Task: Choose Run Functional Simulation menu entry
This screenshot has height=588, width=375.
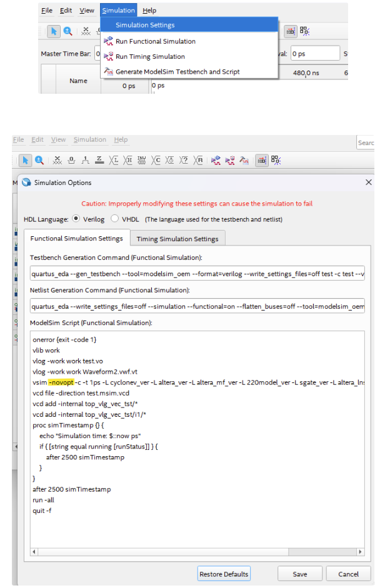Action: click(x=155, y=41)
